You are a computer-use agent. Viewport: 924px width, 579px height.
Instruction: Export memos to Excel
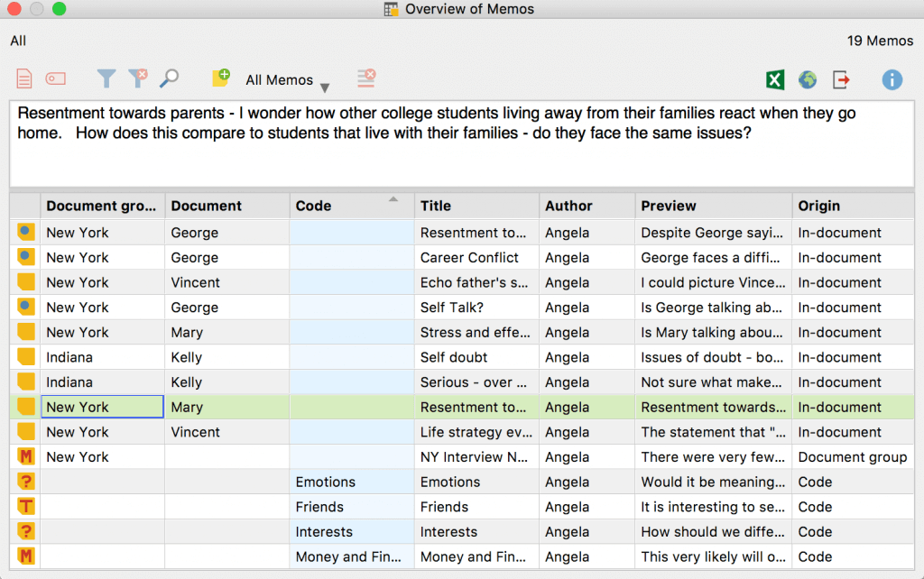pos(775,80)
